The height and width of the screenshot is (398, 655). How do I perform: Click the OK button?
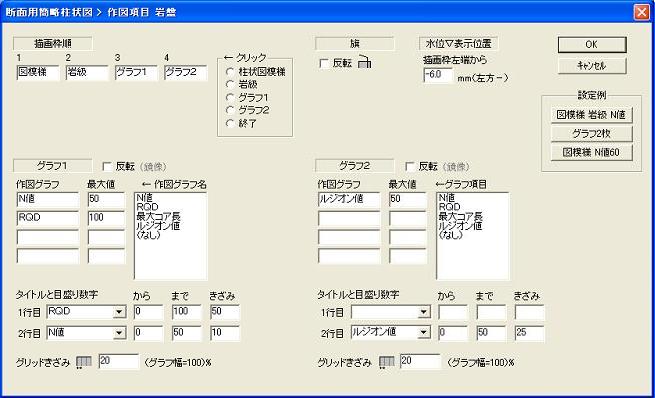click(592, 44)
